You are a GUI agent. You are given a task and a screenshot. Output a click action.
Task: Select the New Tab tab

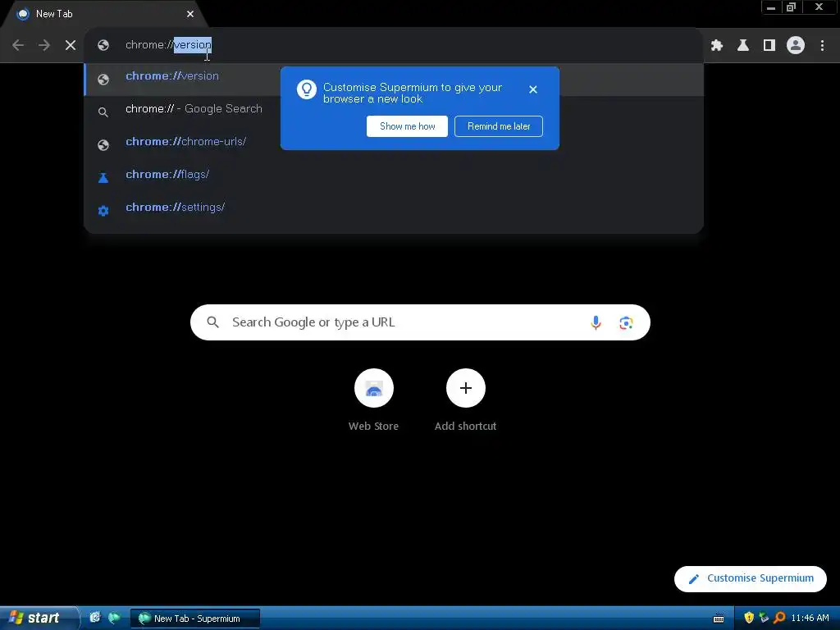click(102, 14)
